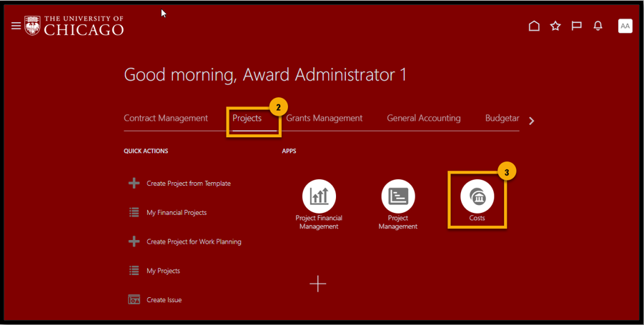Click the Create Issue icon
Screen dimensions: 644x325
(x=134, y=299)
